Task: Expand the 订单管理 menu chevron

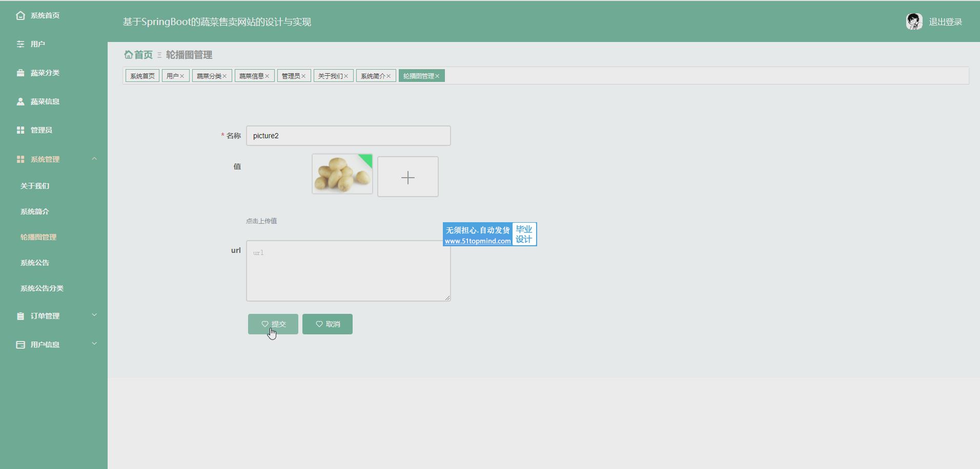Action: 94,315
